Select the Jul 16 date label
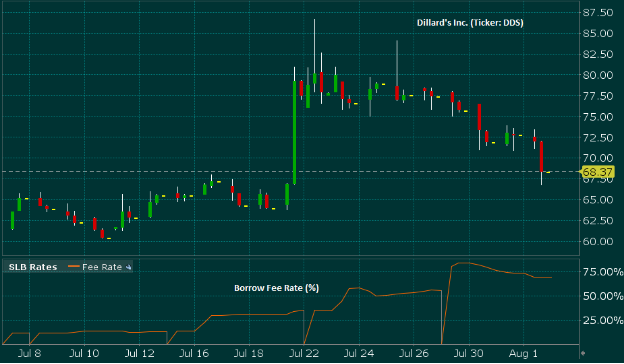 (194, 354)
